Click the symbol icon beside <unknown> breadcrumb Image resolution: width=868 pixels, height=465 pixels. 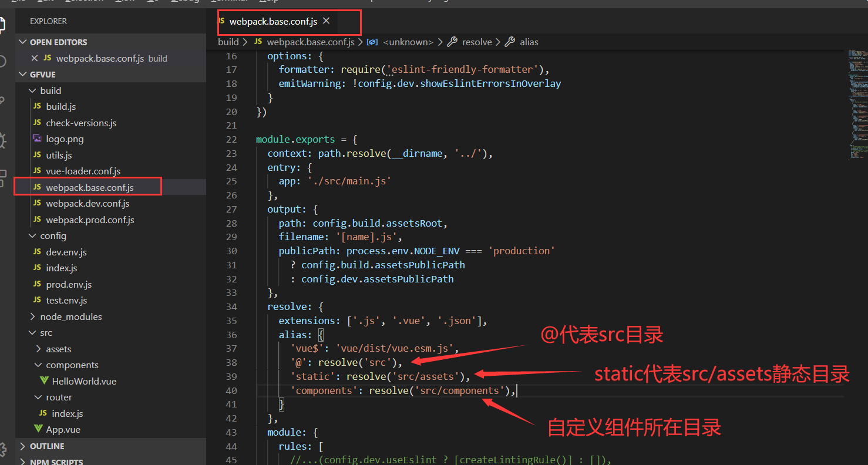pyautogui.click(x=372, y=42)
